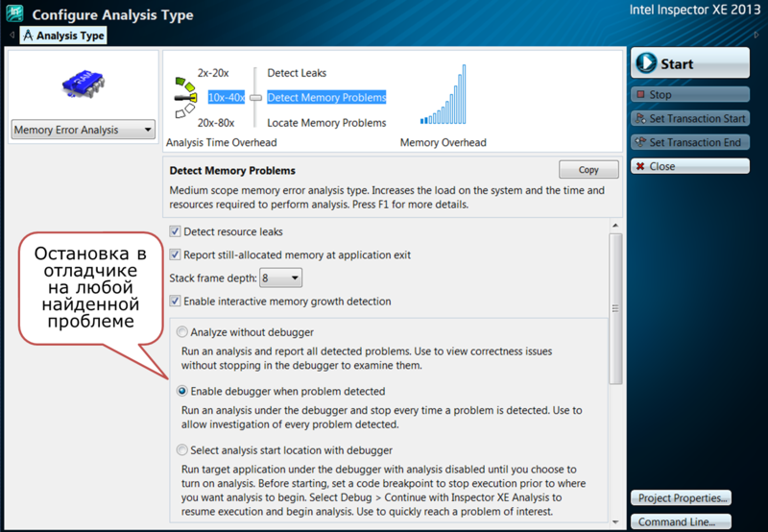Select Locate Memory Problems level
Screen dimensions: 768x532
[x=326, y=123]
